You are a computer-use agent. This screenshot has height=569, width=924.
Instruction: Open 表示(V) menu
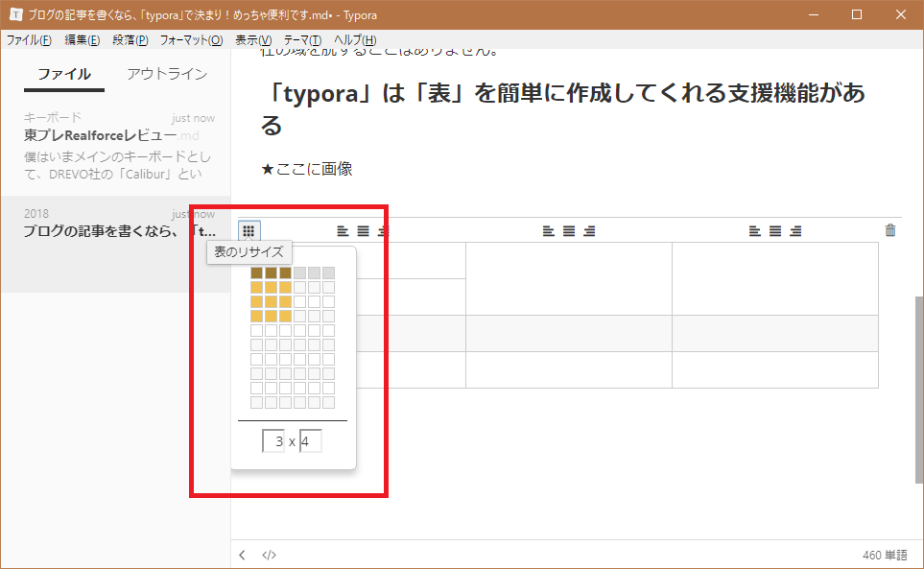tap(253, 40)
